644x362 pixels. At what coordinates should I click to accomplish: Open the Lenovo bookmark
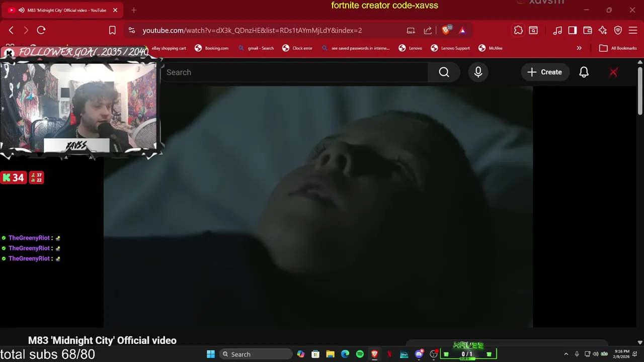pos(411,48)
